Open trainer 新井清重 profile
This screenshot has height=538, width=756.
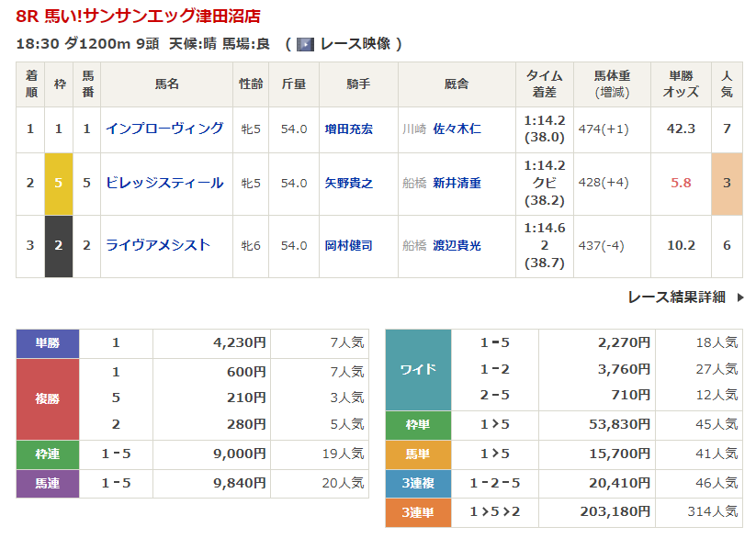[x=457, y=184]
